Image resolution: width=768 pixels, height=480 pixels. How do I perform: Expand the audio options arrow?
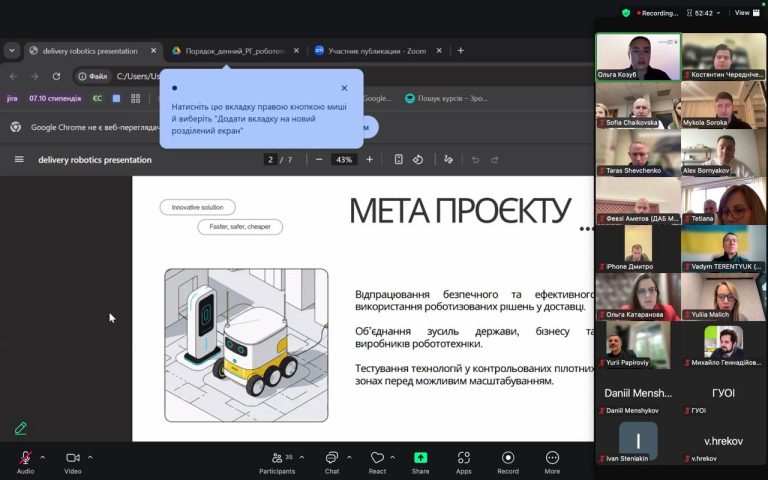click(x=42, y=457)
